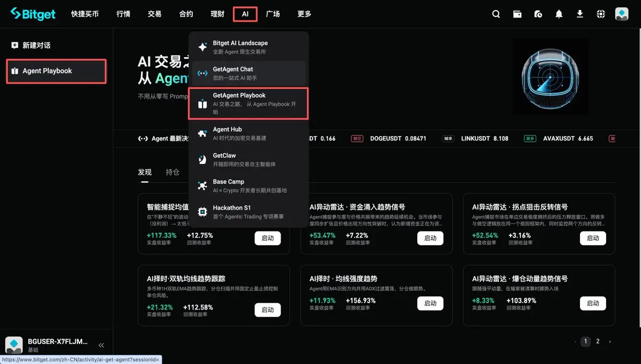
Task: Open the notifications bell
Action: point(559,14)
